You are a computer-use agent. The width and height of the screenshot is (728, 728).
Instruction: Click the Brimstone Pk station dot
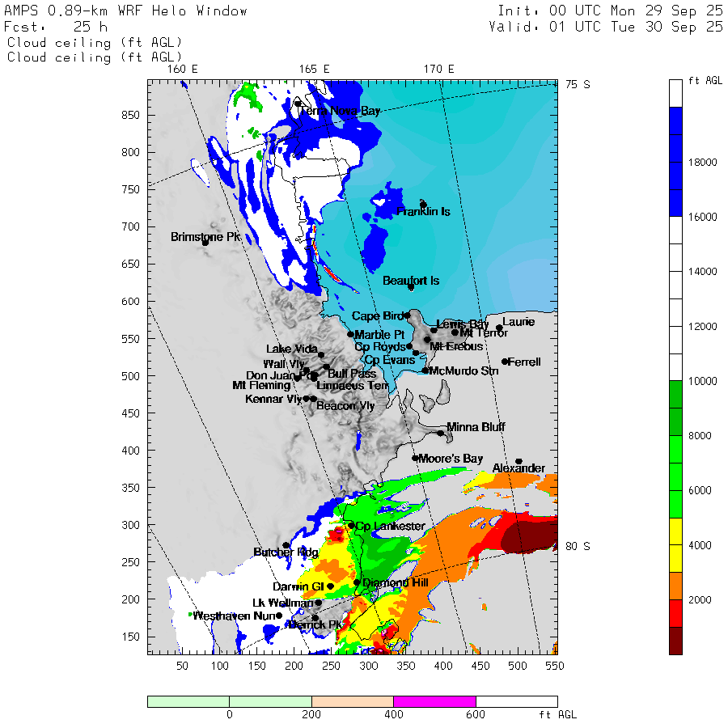(205, 243)
